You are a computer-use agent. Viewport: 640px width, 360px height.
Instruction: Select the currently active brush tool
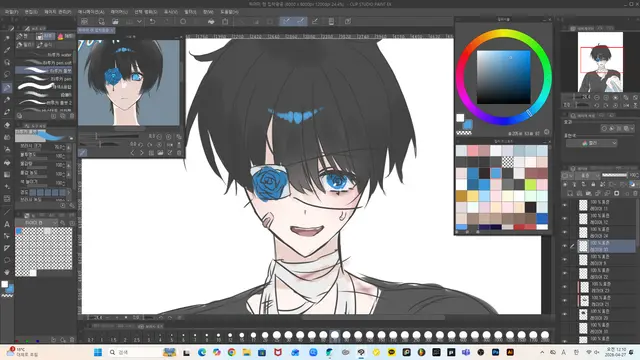7,87
